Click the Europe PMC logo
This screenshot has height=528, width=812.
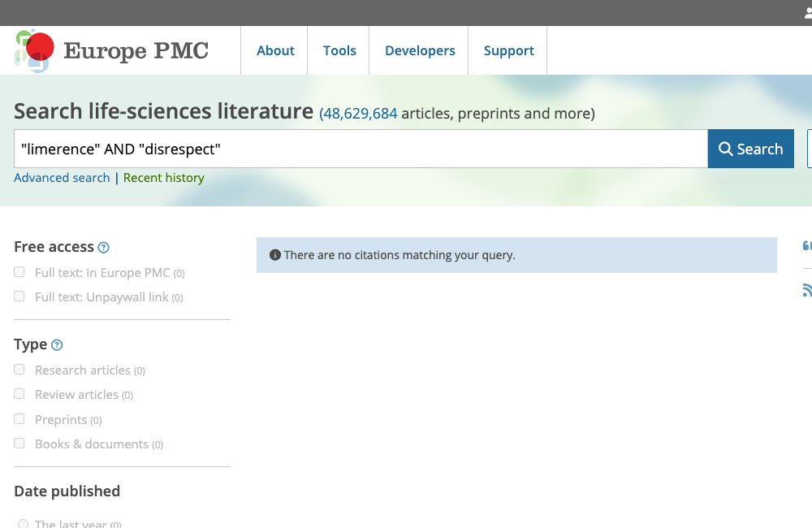coord(111,50)
